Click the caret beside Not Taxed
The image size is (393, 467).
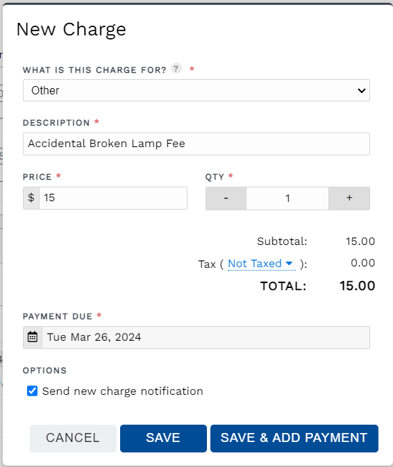click(x=289, y=263)
